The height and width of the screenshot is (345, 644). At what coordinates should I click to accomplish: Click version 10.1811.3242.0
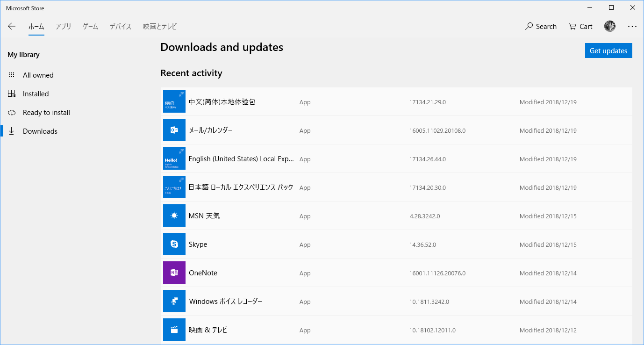pyautogui.click(x=429, y=302)
